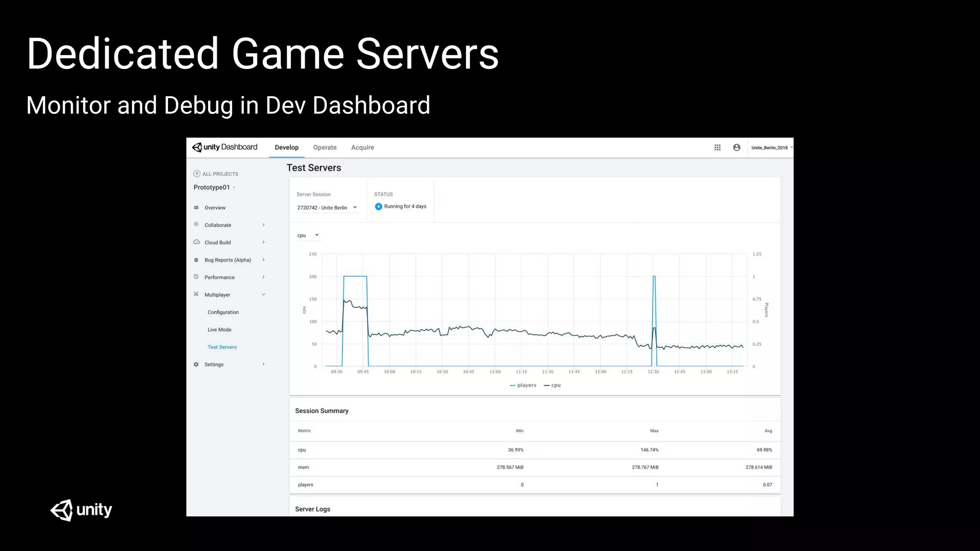This screenshot has height=551, width=980.
Task: Click the Cloud Build cloud icon
Action: tap(197, 242)
